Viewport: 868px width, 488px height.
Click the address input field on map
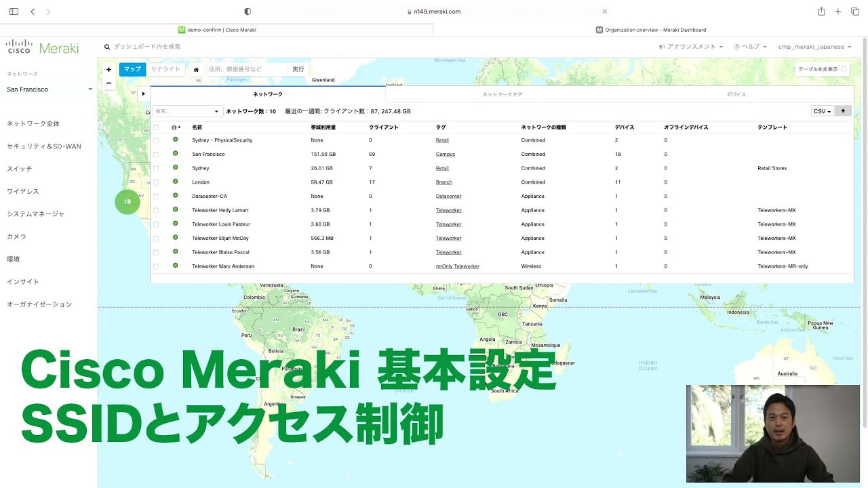coord(247,69)
